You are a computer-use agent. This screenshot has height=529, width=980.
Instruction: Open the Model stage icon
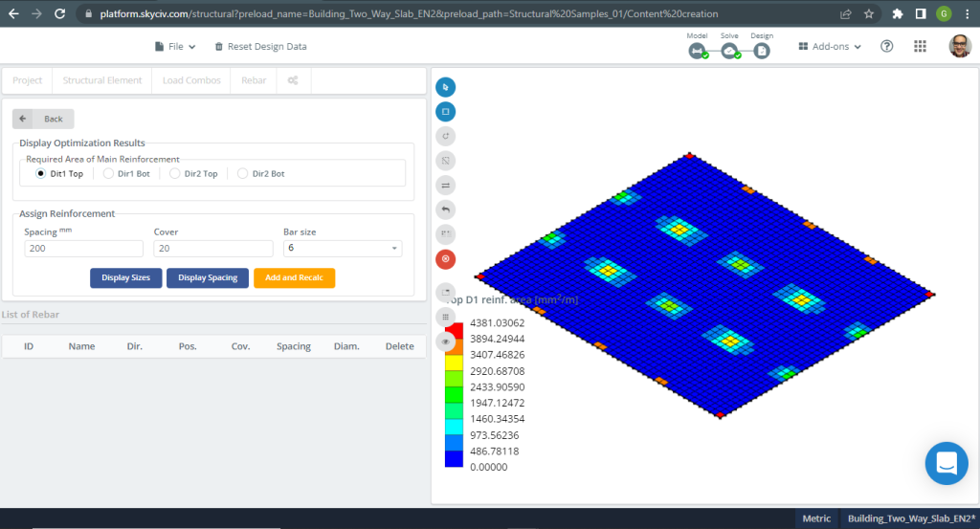tap(698, 51)
